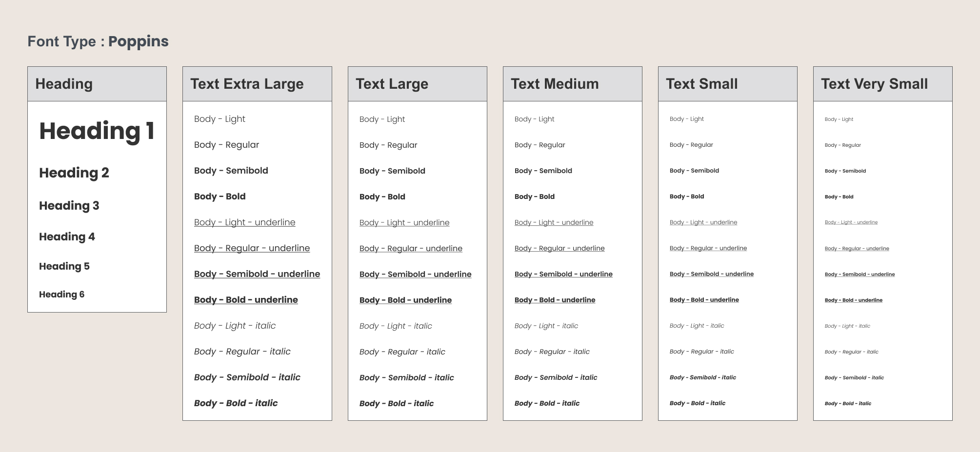Click the 'Heading 2' sample text
This screenshot has height=452, width=980.
(74, 173)
